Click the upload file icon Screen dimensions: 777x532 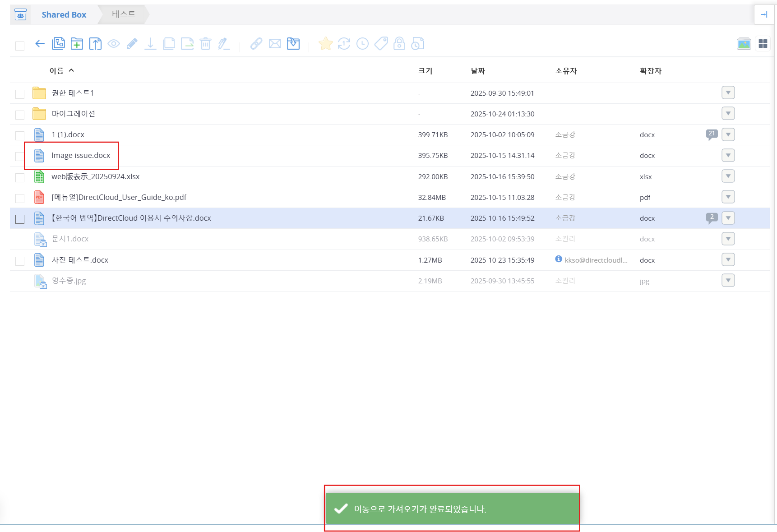pyautogui.click(x=95, y=44)
